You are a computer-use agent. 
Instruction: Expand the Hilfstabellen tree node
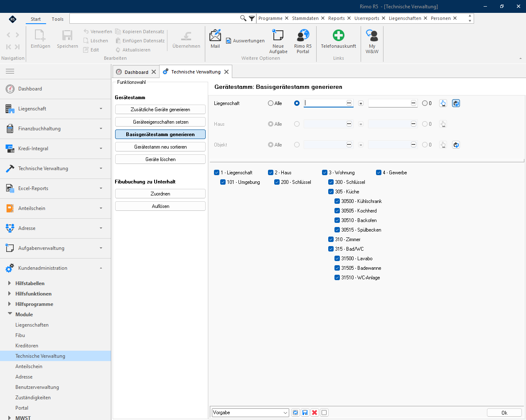[x=10, y=283]
